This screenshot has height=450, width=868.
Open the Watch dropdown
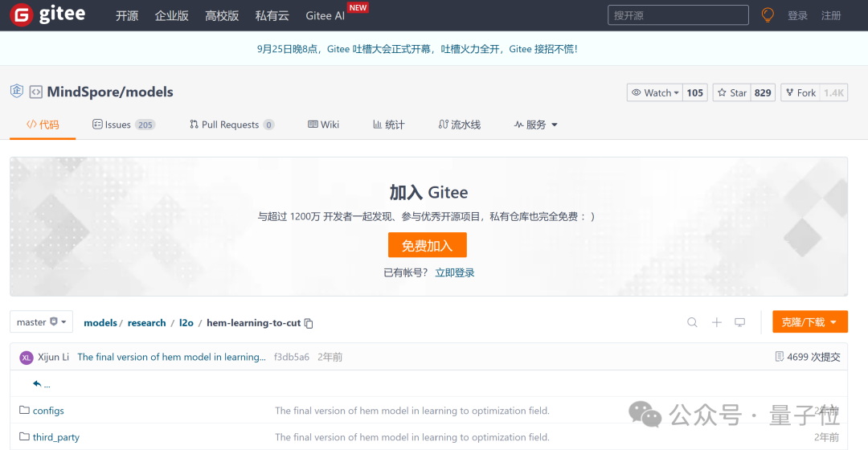(x=655, y=92)
